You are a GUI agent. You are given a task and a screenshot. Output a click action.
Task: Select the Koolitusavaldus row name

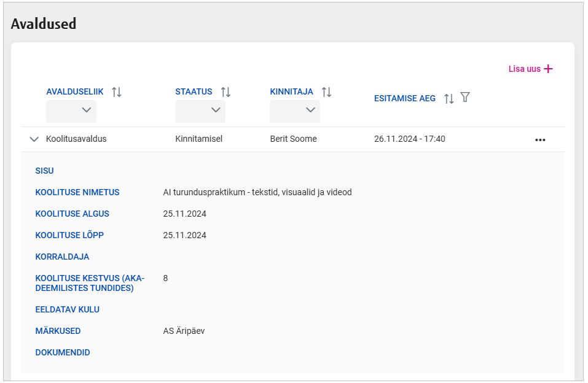76,139
